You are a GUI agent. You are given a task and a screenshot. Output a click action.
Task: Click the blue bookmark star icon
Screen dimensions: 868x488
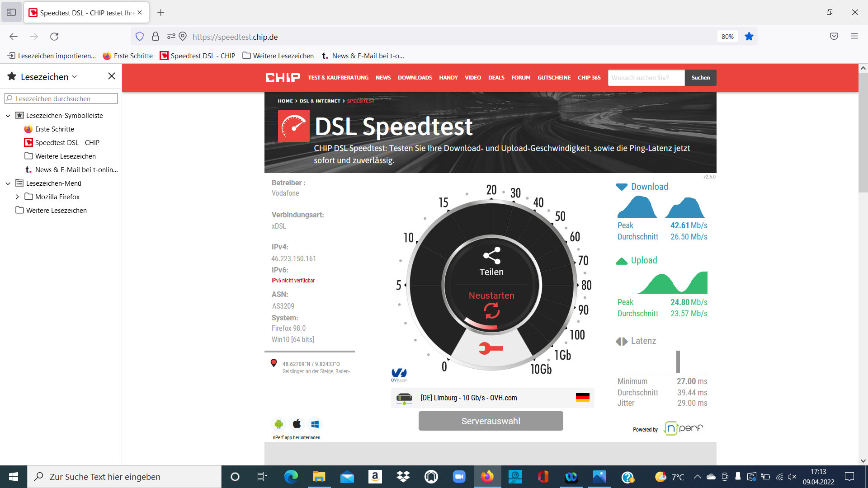[749, 37]
